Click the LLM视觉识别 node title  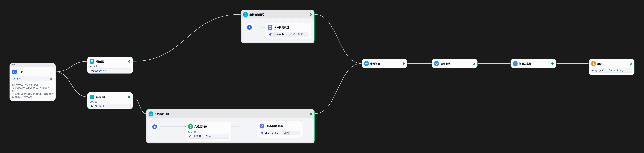click(x=281, y=28)
